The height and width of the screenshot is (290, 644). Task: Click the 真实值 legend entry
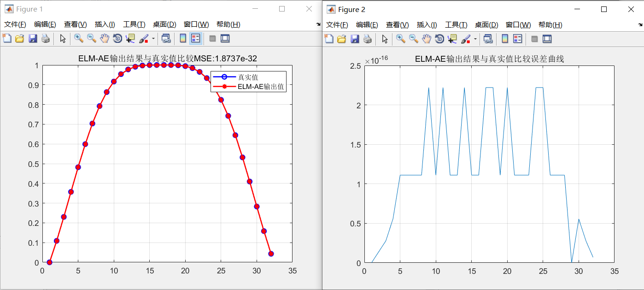point(247,77)
